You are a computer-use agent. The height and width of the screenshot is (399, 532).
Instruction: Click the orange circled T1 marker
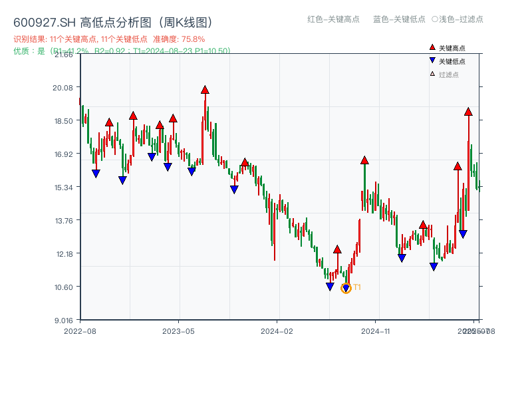(x=346, y=288)
